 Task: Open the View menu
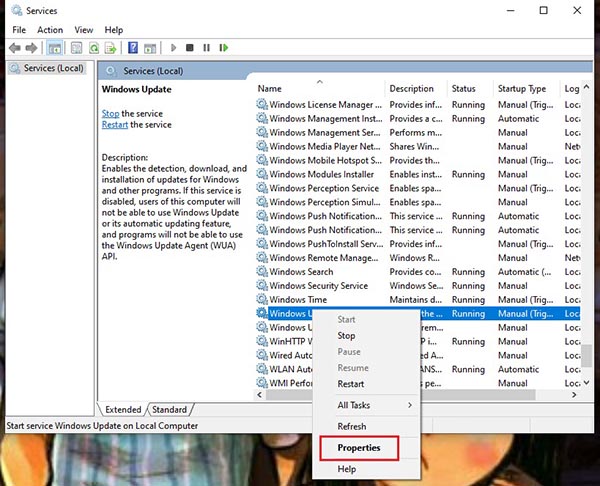tap(84, 30)
